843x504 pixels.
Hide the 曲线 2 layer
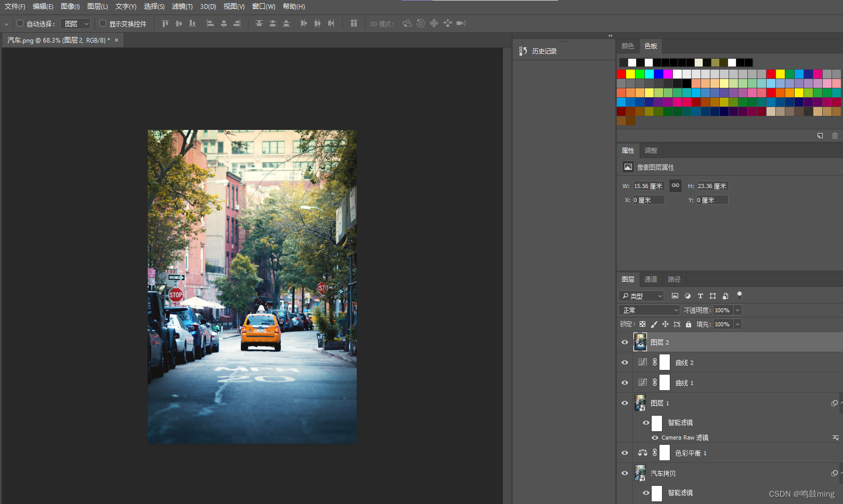(625, 363)
